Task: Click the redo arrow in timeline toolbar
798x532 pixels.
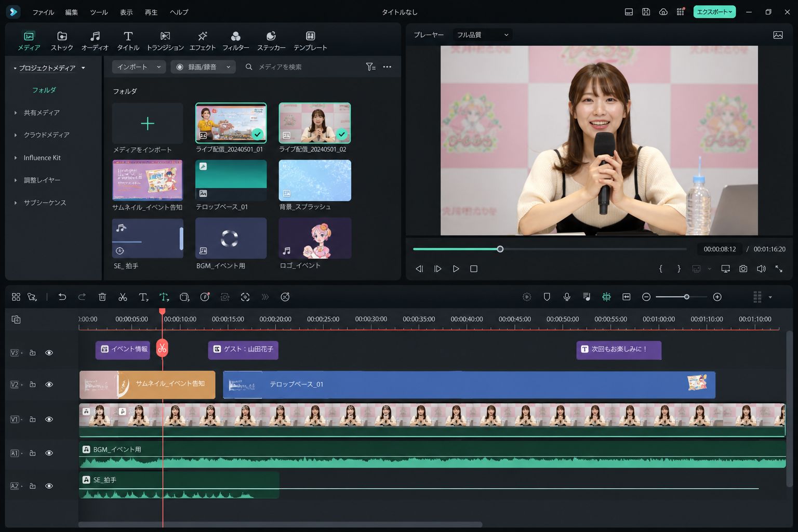Action: (x=82, y=297)
